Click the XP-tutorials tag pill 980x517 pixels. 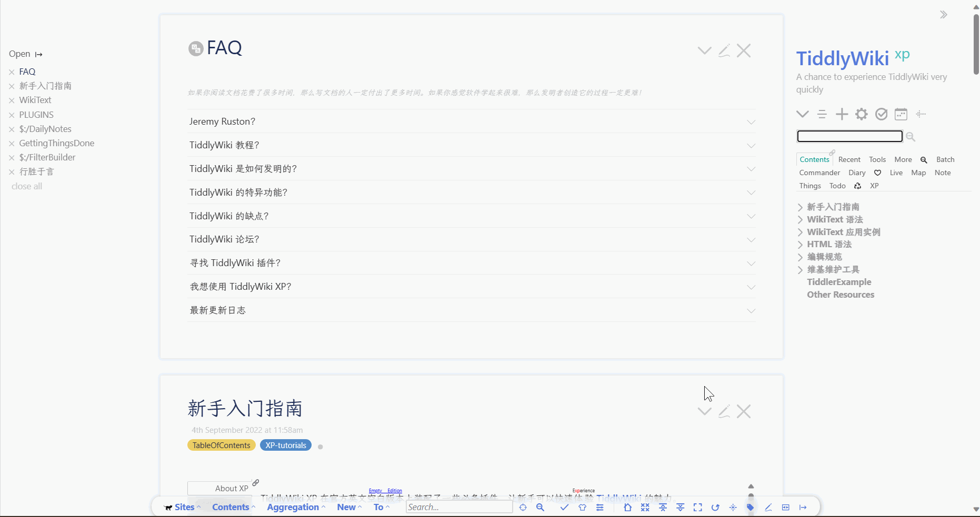[x=286, y=445]
